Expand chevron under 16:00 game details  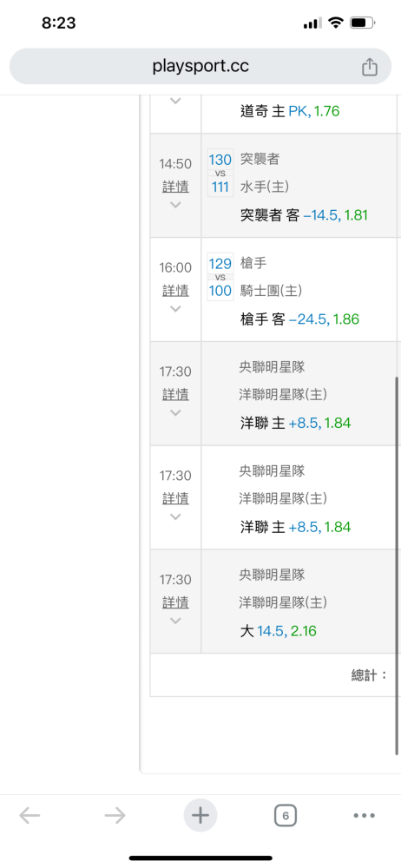click(175, 309)
